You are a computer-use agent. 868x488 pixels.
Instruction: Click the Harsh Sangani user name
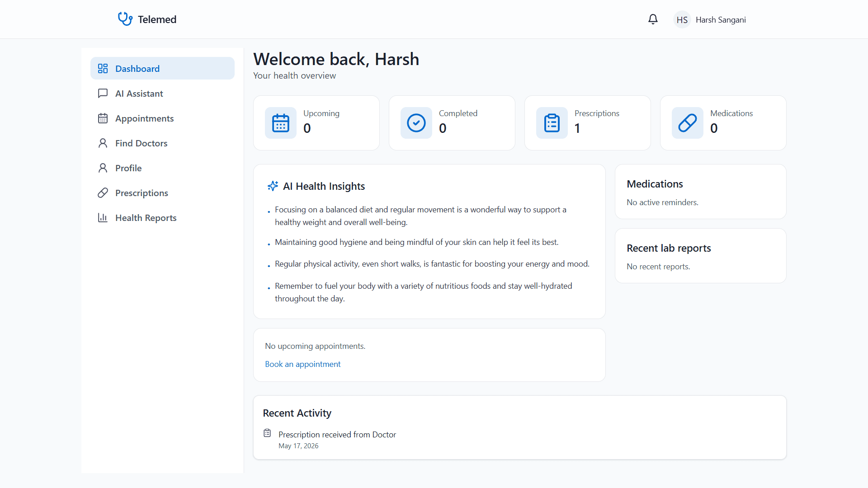[721, 20]
